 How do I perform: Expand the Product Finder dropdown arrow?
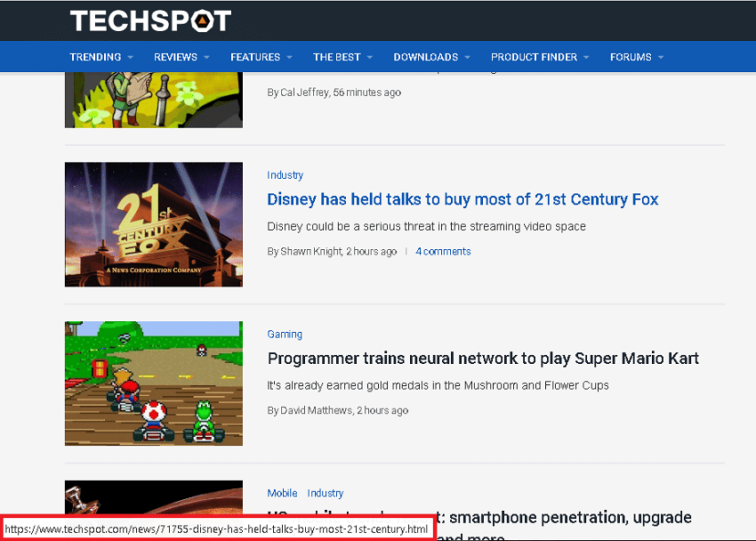click(586, 57)
